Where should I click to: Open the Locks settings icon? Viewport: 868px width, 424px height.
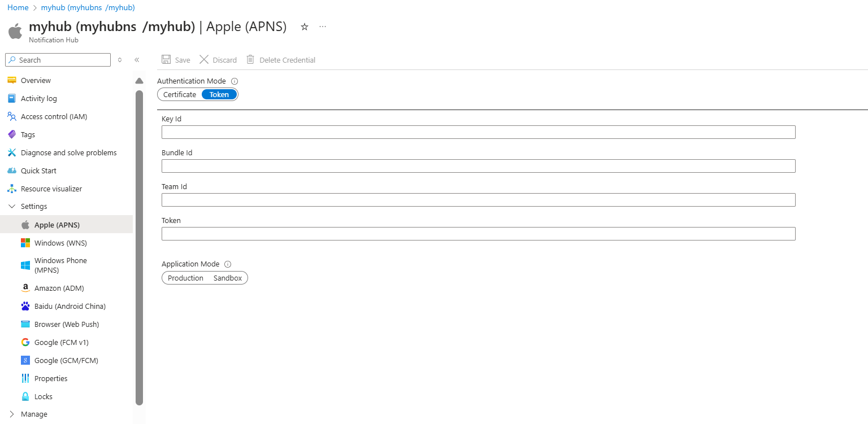pyautogui.click(x=25, y=396)
